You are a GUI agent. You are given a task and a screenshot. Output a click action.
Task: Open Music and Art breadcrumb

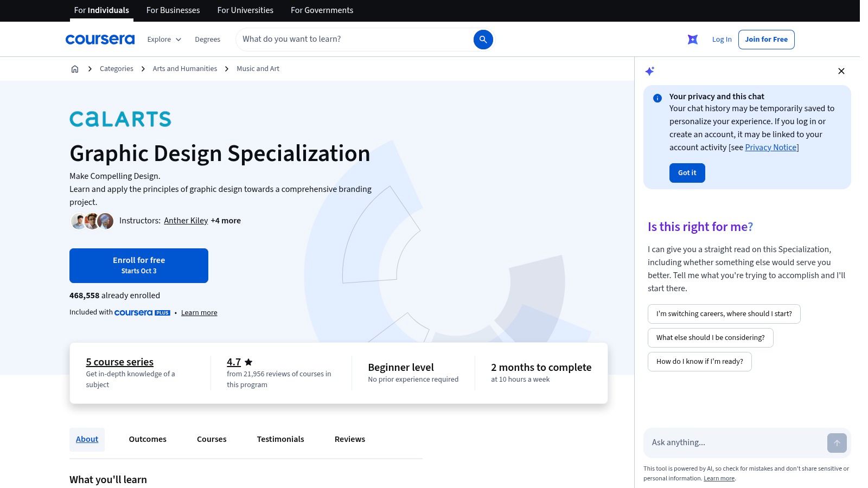click(258, 69)
